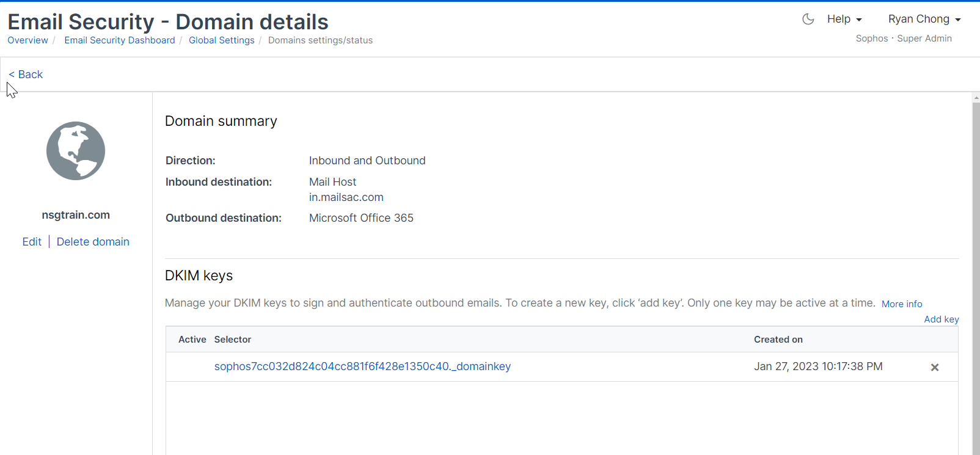Open More info about DKIM keys
The width and height of the screenshot is (980, 455).
pos(901,304)
